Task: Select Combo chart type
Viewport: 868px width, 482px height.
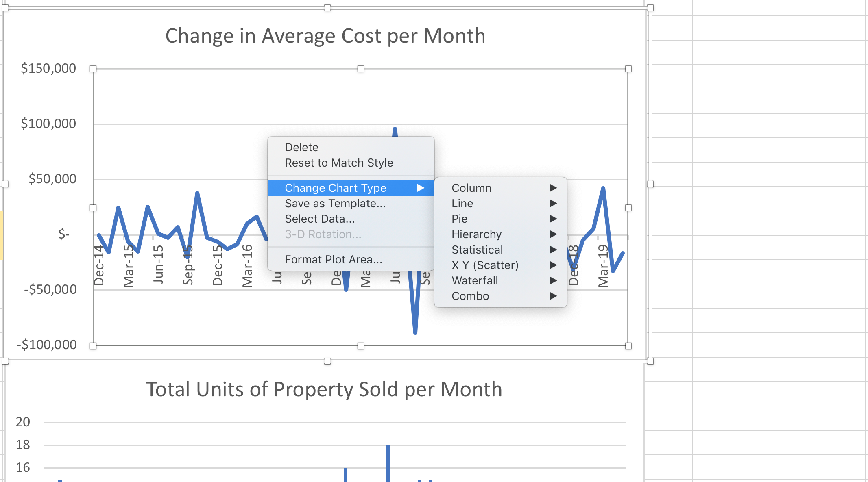Action: [x=470, y=296]
